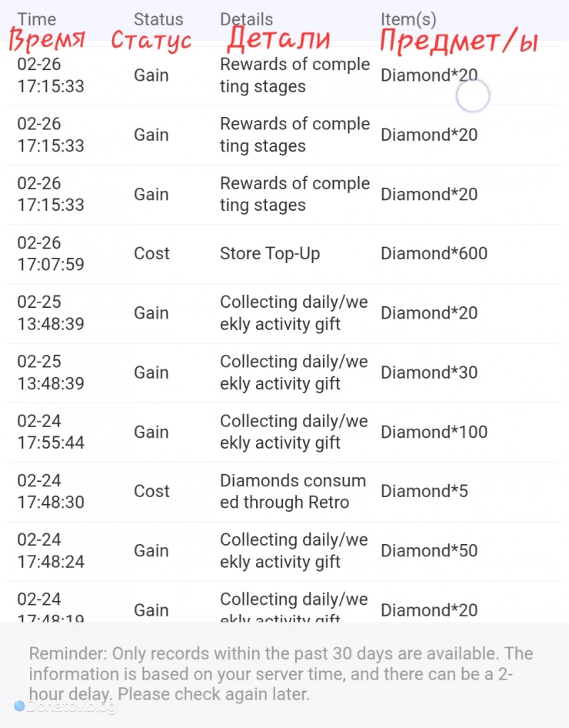Click Cost status in the Retro row
Screen dimensions: 569x728
151,491
